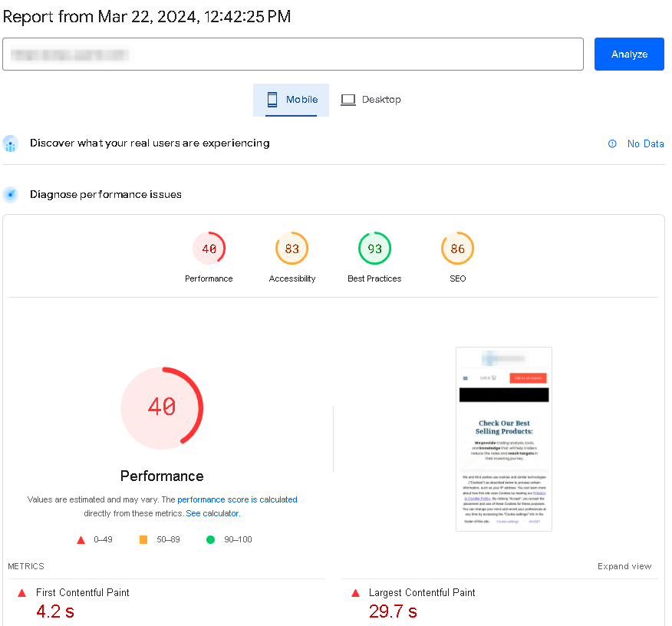
Task: Click Expand view in the metrics section
Action: (x=624, y=566)
